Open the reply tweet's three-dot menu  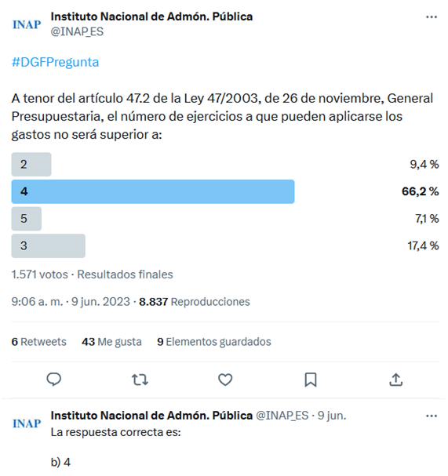432,416
